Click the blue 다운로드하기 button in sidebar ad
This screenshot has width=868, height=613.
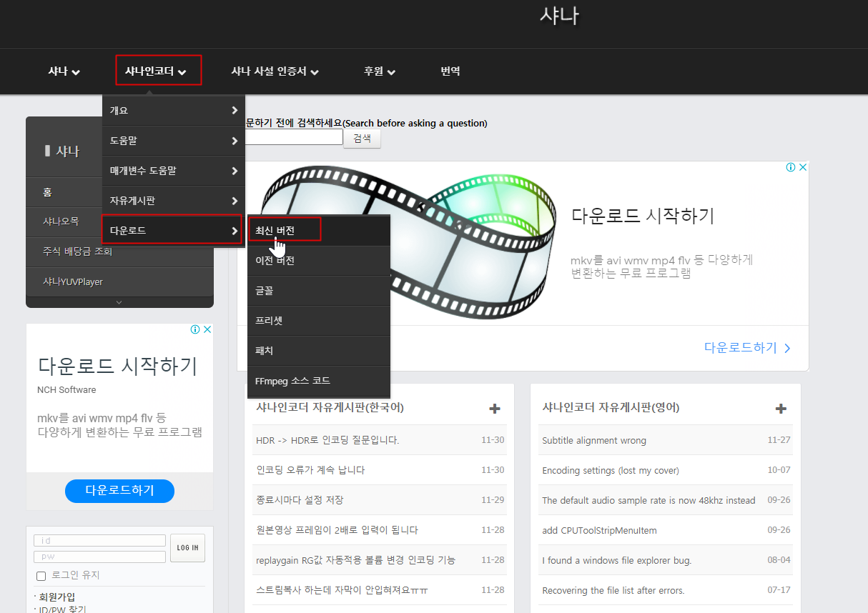(119, 491)
